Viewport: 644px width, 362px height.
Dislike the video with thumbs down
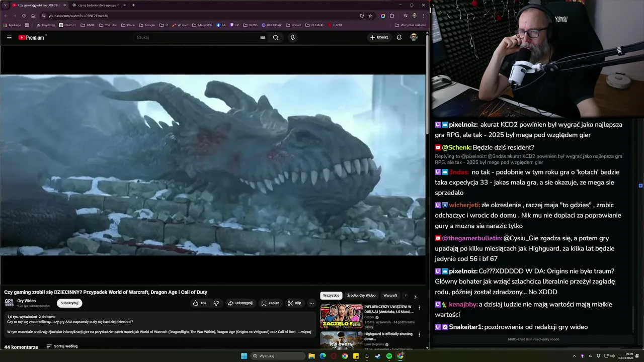pyautogui.click(x=216, y=303)
